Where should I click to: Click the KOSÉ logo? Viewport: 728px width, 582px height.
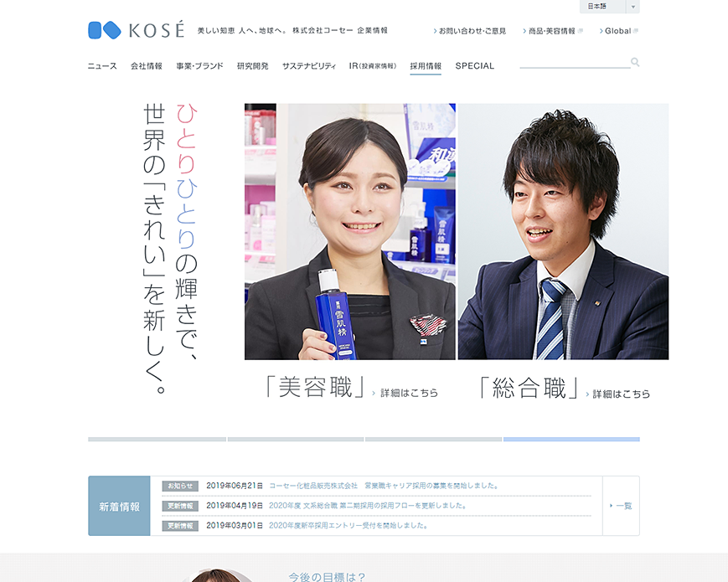coord(137,28)
